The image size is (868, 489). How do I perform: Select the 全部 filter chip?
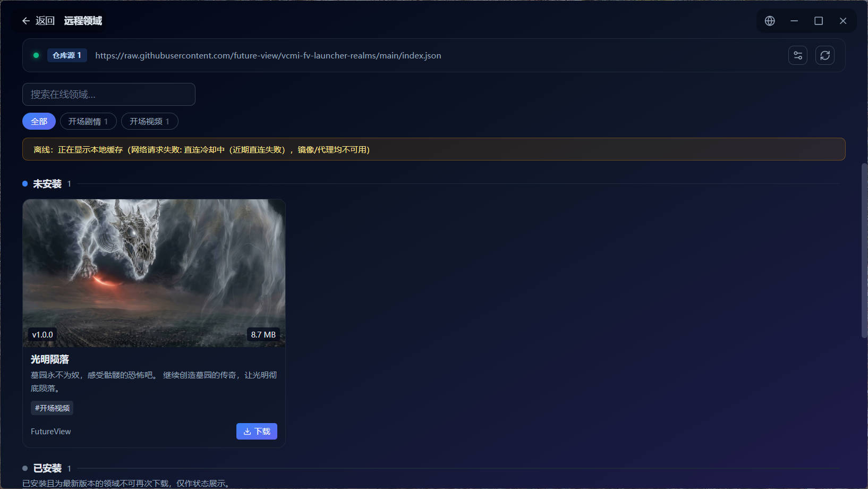[x=39, y=121]
